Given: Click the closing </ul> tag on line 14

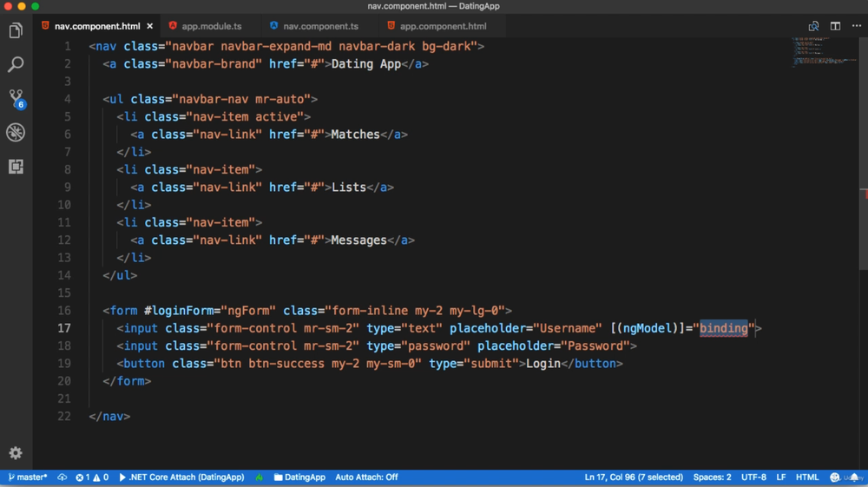Looking at the screenshot, I should click(120, 275).
